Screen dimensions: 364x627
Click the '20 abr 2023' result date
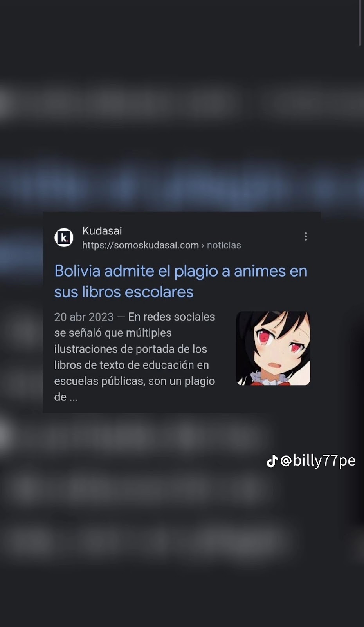tap(84, 317)
